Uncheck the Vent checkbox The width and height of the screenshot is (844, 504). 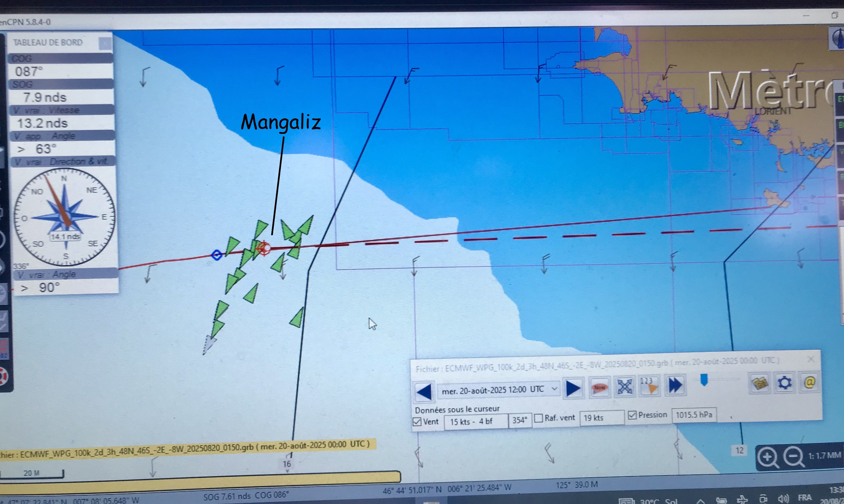417,422
